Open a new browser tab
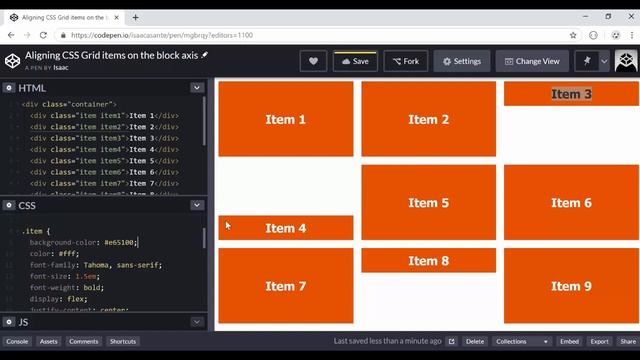The image size is (640, 360). (x=136, y=18)
